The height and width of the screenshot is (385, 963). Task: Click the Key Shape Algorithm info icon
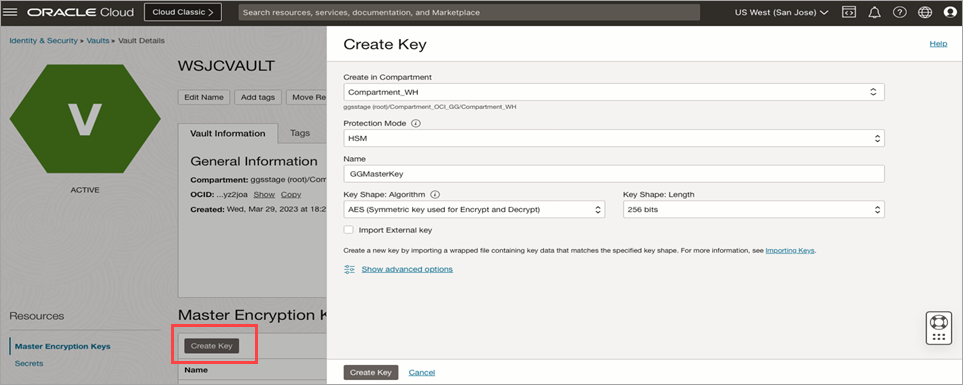[x=435, y=195]
